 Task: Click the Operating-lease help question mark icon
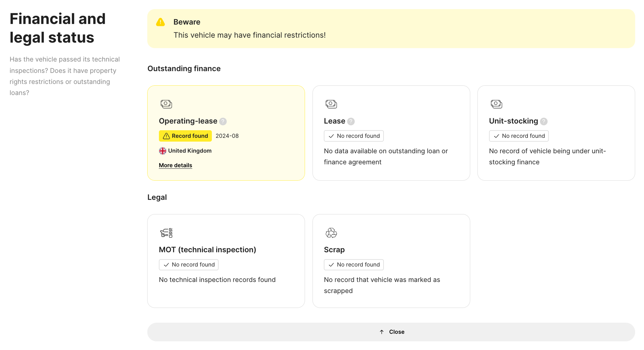click(223, 121)
